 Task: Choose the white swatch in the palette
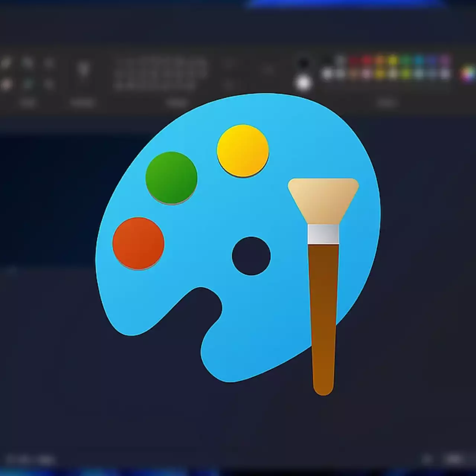tap(327, 74)
